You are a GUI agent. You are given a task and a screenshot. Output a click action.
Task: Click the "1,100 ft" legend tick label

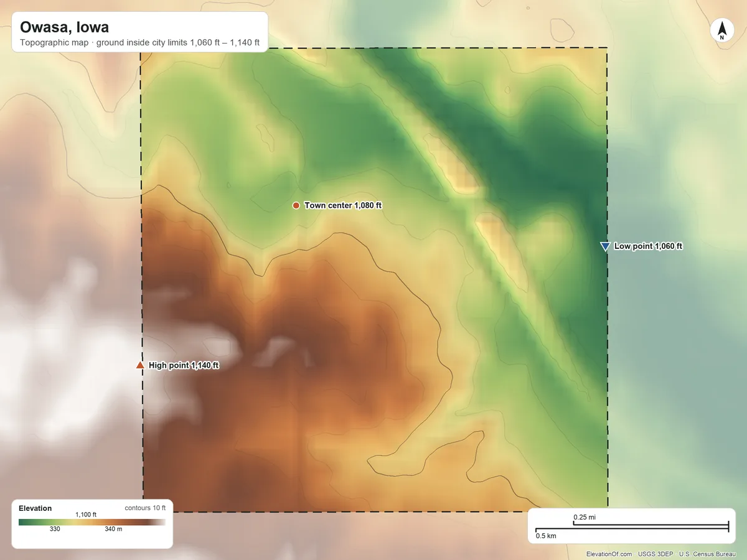(86, 515)
